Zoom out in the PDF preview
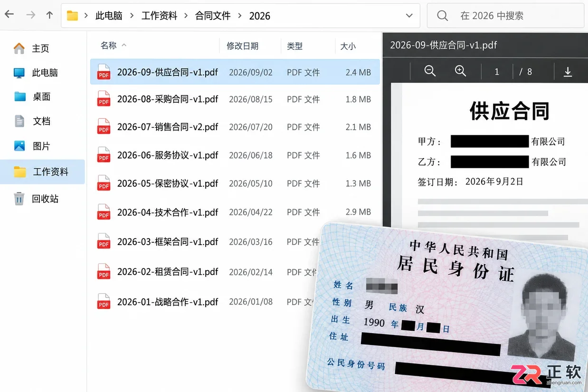Viewport: 588px width, 392px height. click(x=430, y=71)
